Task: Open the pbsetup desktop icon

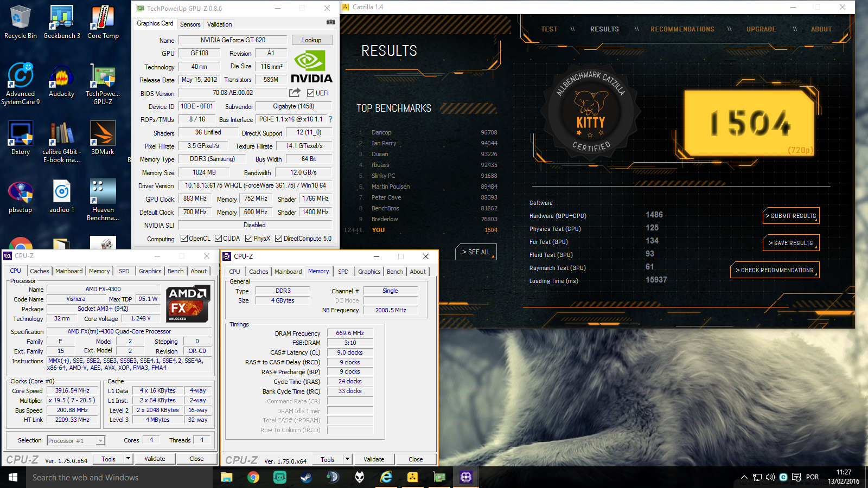Action: pos(20,197)
